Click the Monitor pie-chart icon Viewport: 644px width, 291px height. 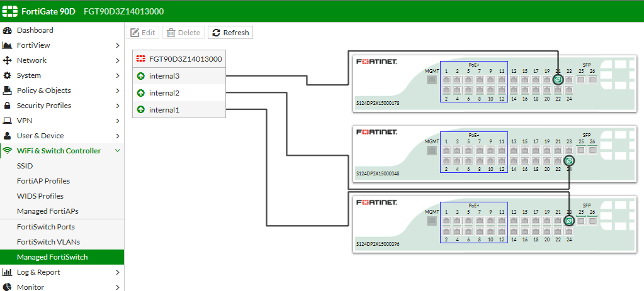point(7,287)
